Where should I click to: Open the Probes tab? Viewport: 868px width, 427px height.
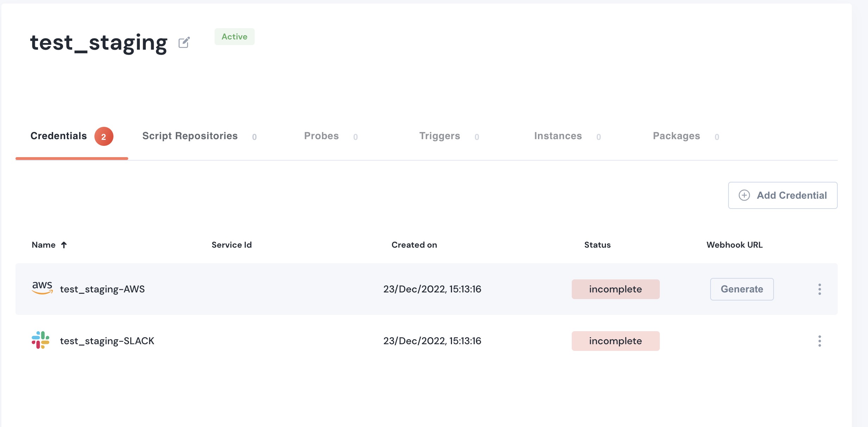(321, 136)
